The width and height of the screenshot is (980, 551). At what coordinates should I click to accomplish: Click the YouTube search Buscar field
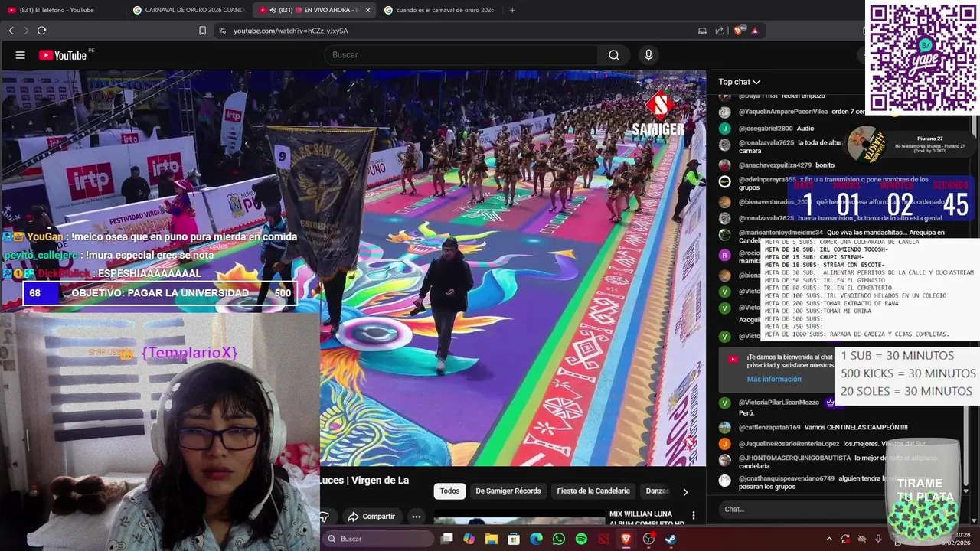click(x=462, y=55)
